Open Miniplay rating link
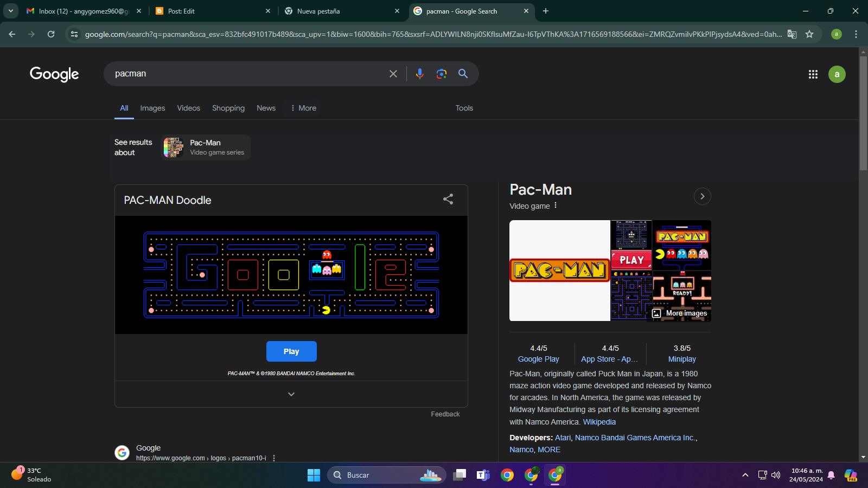868x488 pixels. pos(682,359)
